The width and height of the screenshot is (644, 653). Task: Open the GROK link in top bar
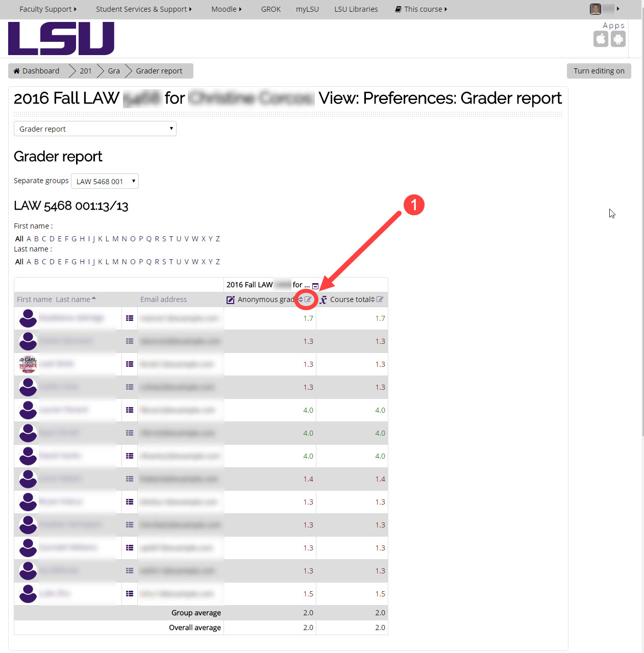coord(271,9)
